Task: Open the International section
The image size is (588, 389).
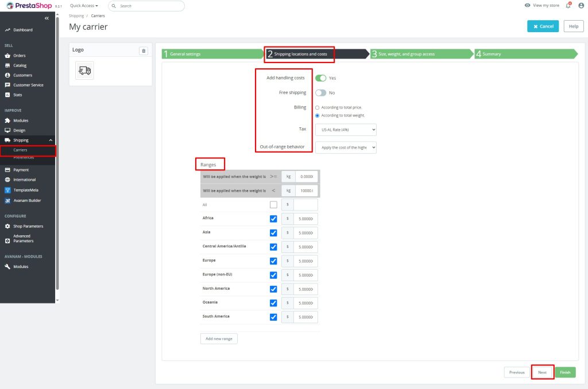Action: click(x=24, y=180)
